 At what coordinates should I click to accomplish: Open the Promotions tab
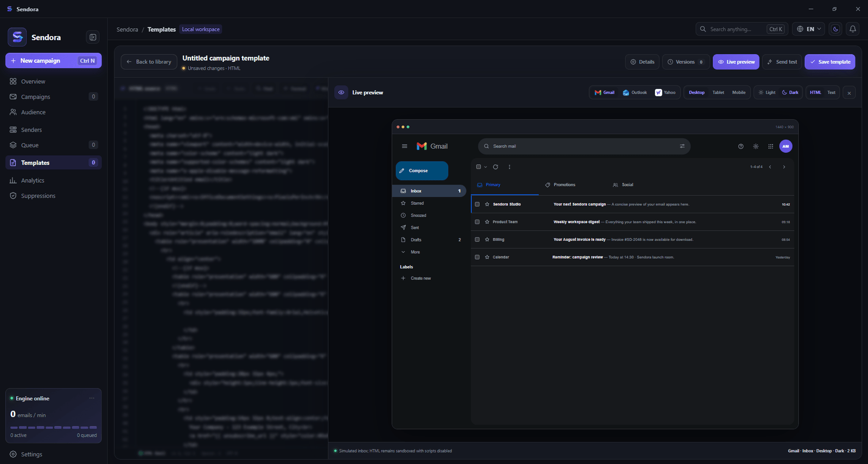pos(560,185)
